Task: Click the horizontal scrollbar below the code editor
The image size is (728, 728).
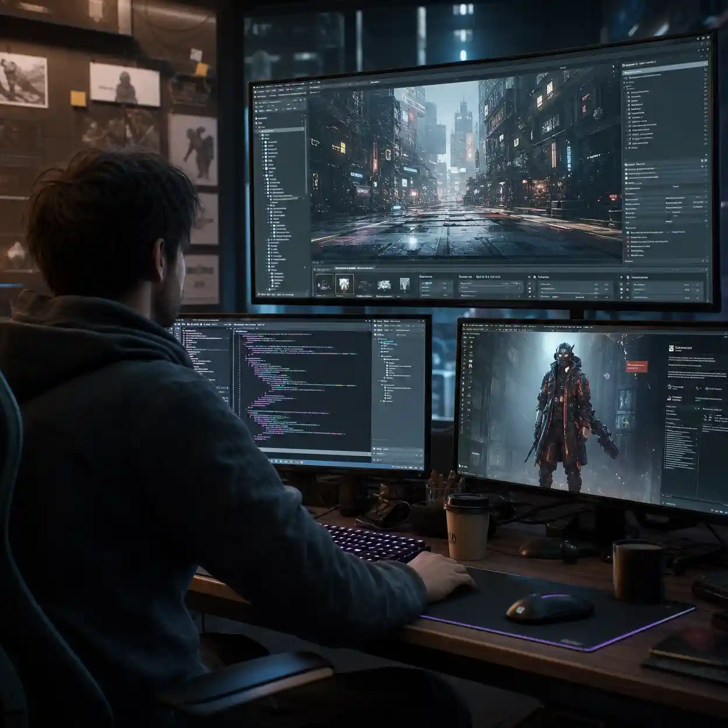Action: click(314, 450)
